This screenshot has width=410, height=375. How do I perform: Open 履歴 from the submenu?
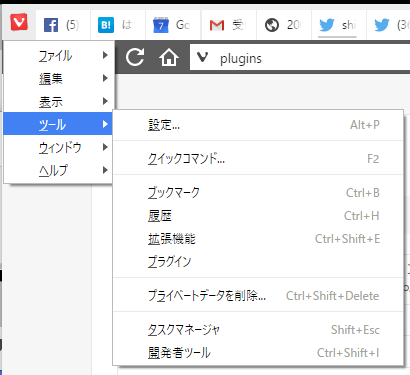(x=258, y=216)
